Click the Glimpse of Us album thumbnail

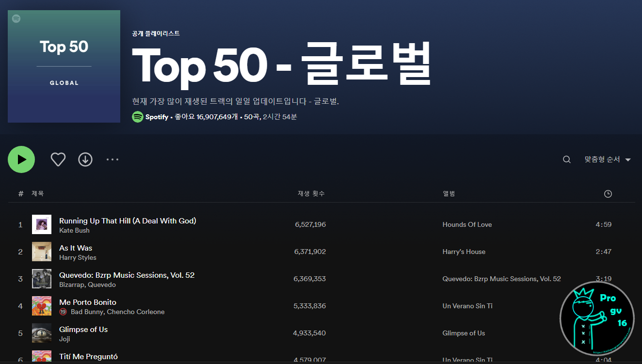click(42, 333)
